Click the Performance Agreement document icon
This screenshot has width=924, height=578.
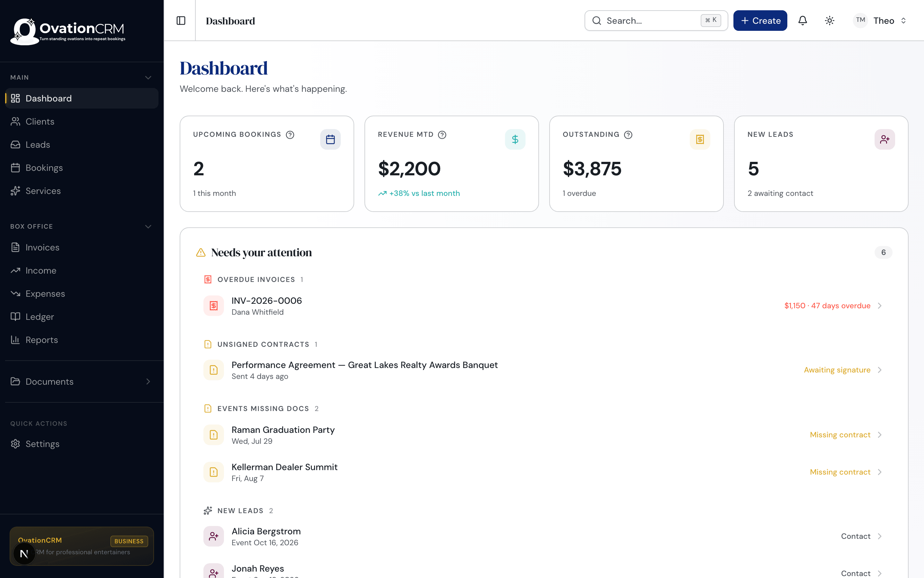click(x=214, y=370)
